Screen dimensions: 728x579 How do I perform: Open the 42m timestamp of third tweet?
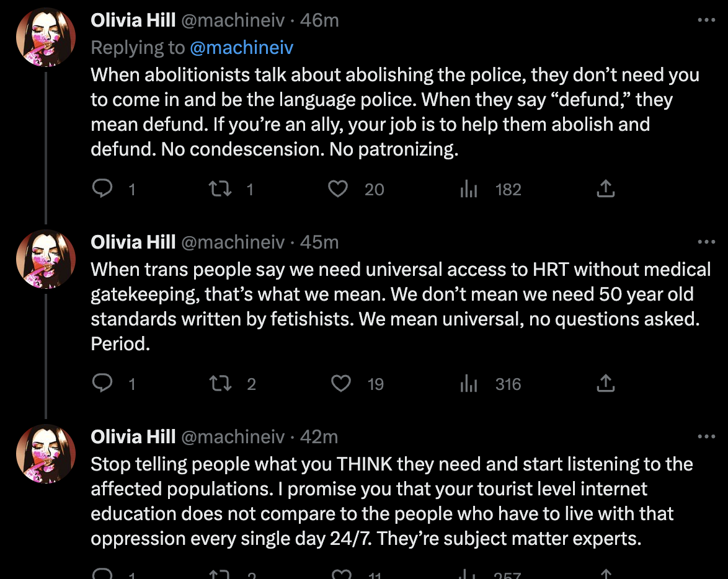click(319, 437)
